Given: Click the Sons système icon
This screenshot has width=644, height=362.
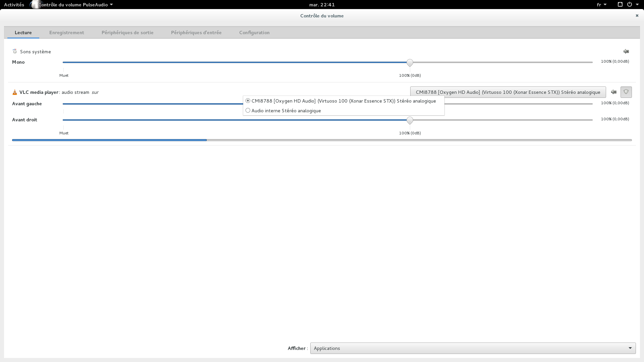Looking at the screenshot, I should pos(14,51).
